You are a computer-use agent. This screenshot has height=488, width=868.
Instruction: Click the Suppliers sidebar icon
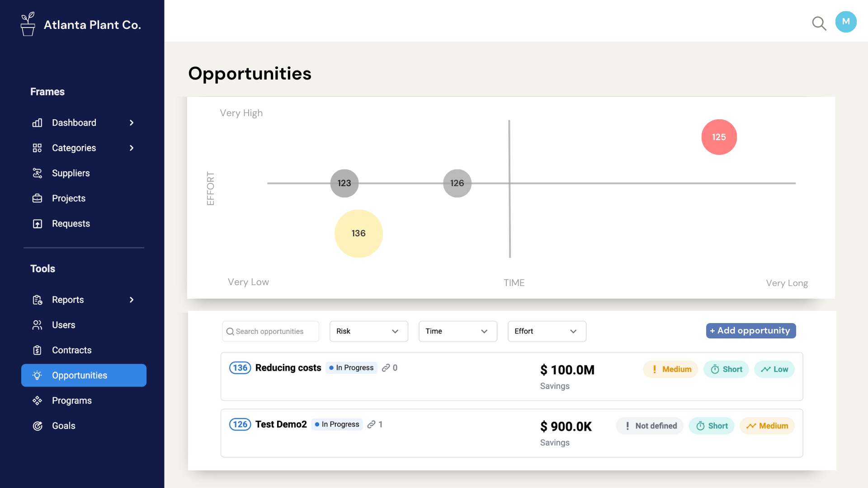[37, 173]
